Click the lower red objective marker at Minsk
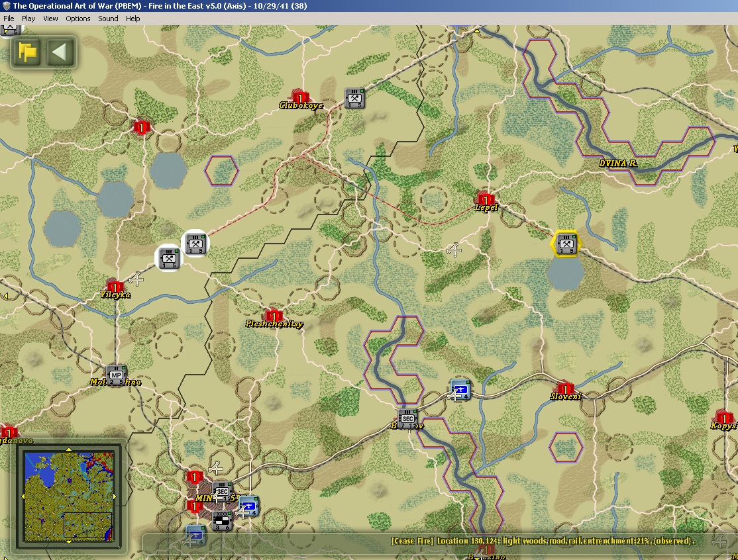738x560 pixels. pyautogui.click(x=194, y=506)
